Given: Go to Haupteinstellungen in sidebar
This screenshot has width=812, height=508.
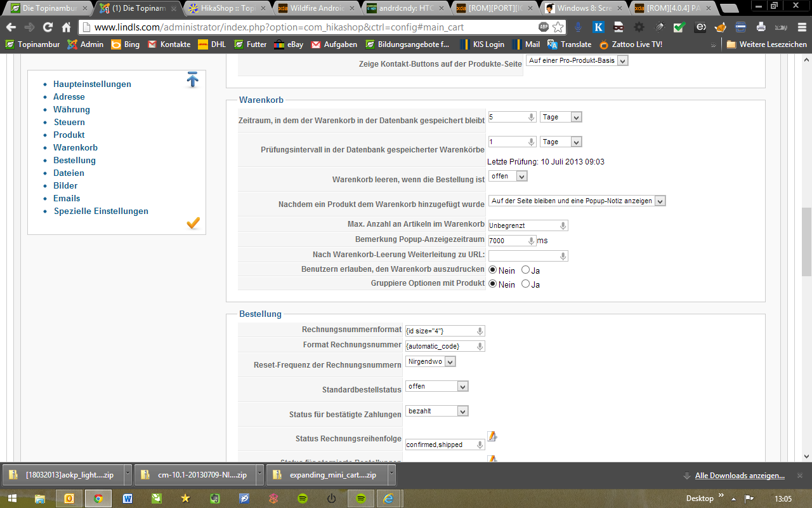Looking at the screenshot, I should (x=92, y=84).
